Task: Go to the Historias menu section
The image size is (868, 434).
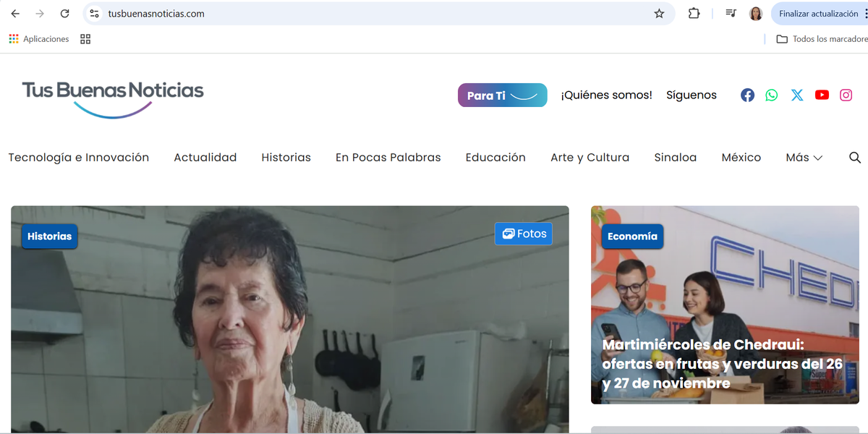Action: [286, 158]
